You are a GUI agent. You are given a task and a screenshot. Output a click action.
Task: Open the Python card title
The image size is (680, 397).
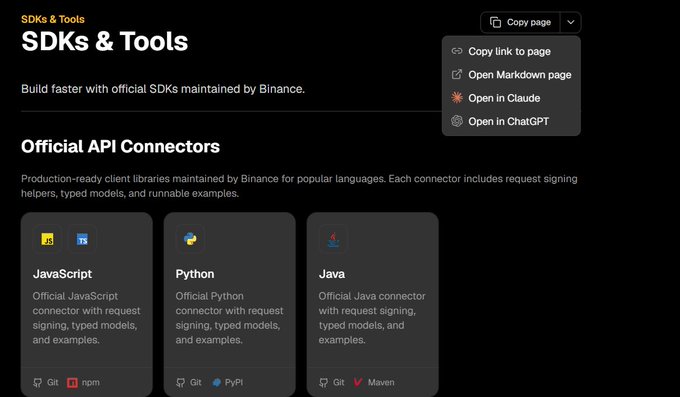point(195,274)
